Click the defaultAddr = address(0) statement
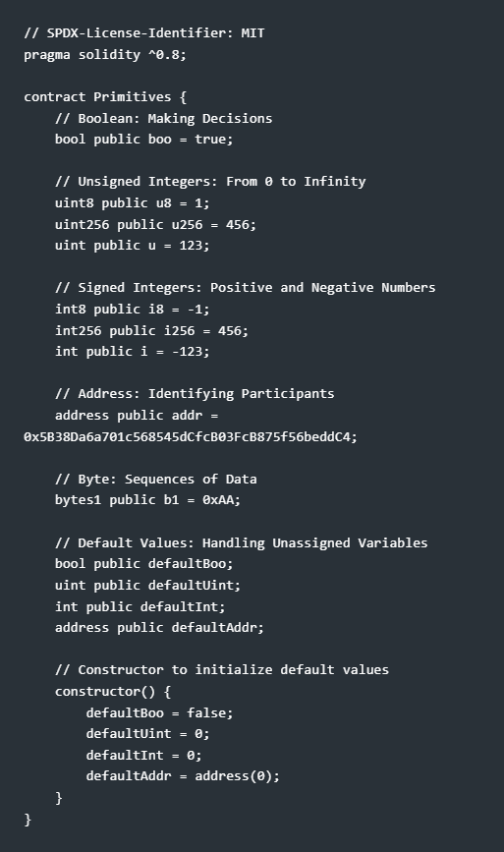The height and width of the screenshot is (852, 504). (x=183, y=775)
